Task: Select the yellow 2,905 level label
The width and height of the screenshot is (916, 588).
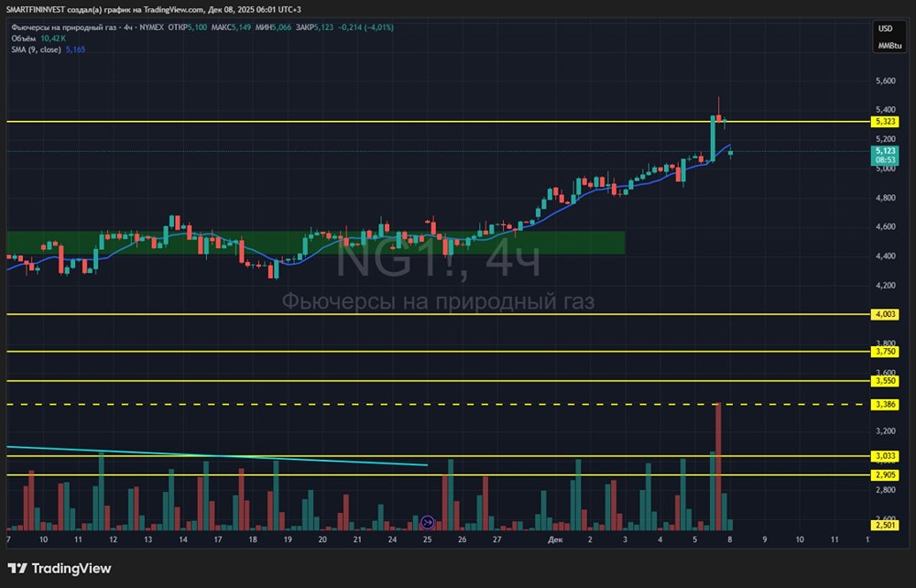Action: point(886,475)
